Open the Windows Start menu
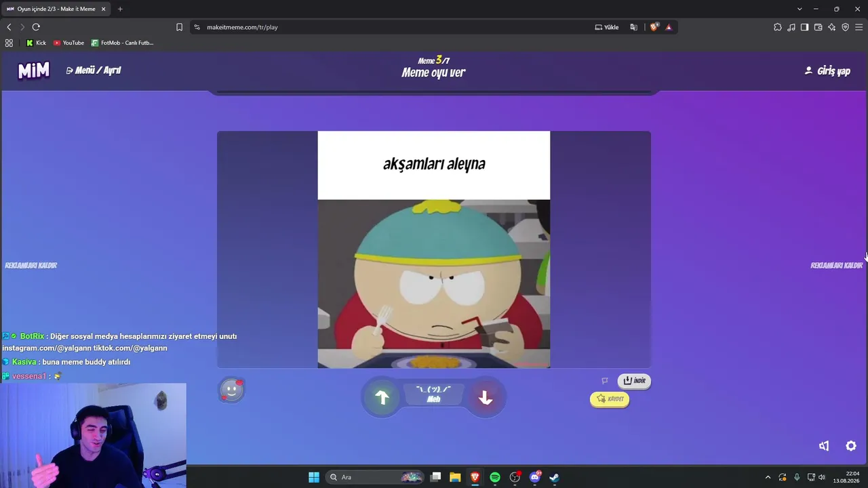The image size is (868, 488). tap(314, 477)
